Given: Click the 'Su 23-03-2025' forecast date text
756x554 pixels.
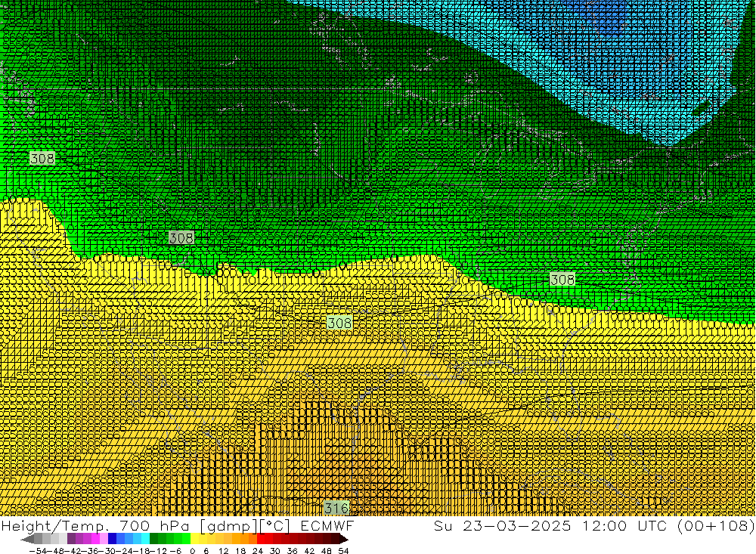Looking at the screenshot, I should point(503,526).
